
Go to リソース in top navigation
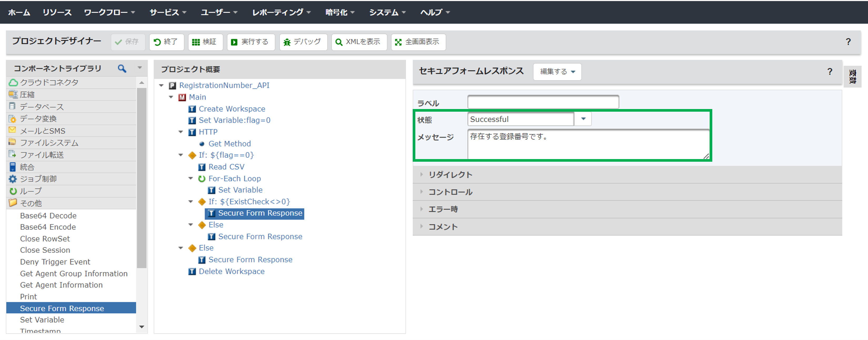57,12
